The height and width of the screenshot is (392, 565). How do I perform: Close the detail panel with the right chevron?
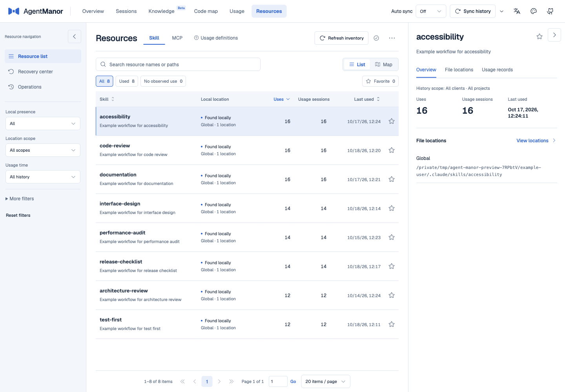click(x=554, y=35)
